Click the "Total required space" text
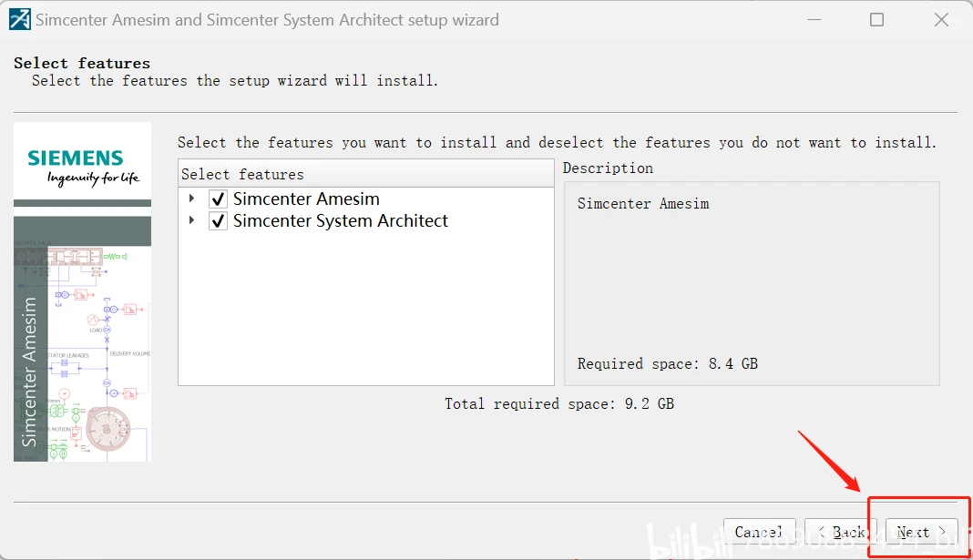The height and width of the screenshot is (560, 973). pyautogui.click(x=558, y=403)
